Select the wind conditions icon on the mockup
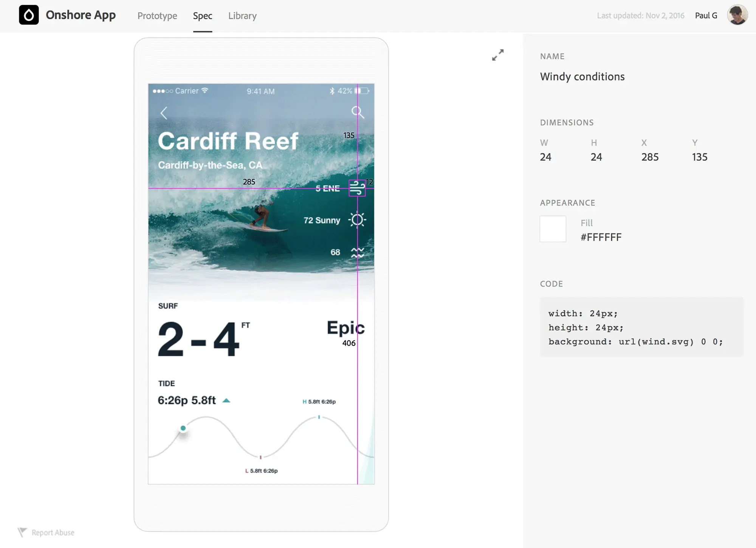 tap(357, 188)
